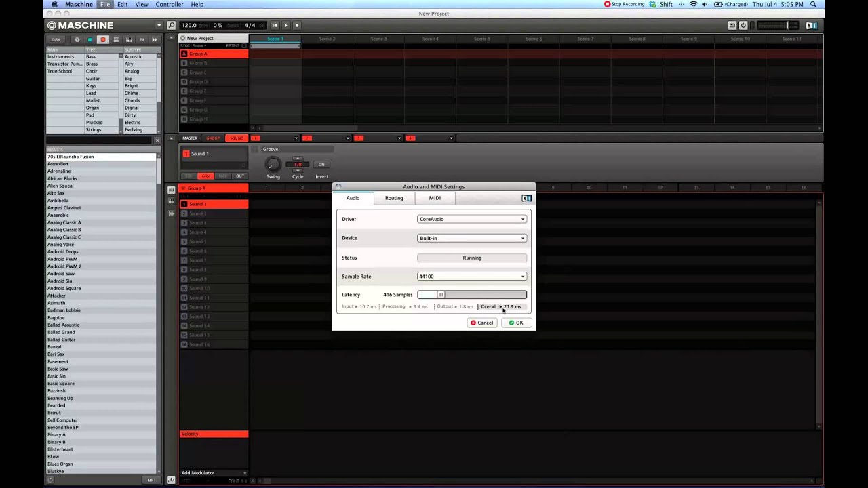The image size is (868, 488).
Task: Open the Maschine main menu dropdown arrow
Action: pos(159,25)
